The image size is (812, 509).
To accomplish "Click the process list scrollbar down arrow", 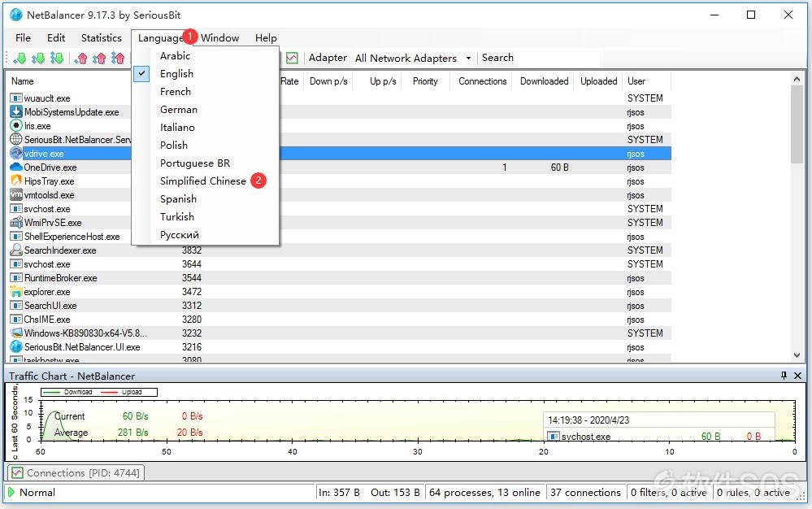I will pos(797,355).
